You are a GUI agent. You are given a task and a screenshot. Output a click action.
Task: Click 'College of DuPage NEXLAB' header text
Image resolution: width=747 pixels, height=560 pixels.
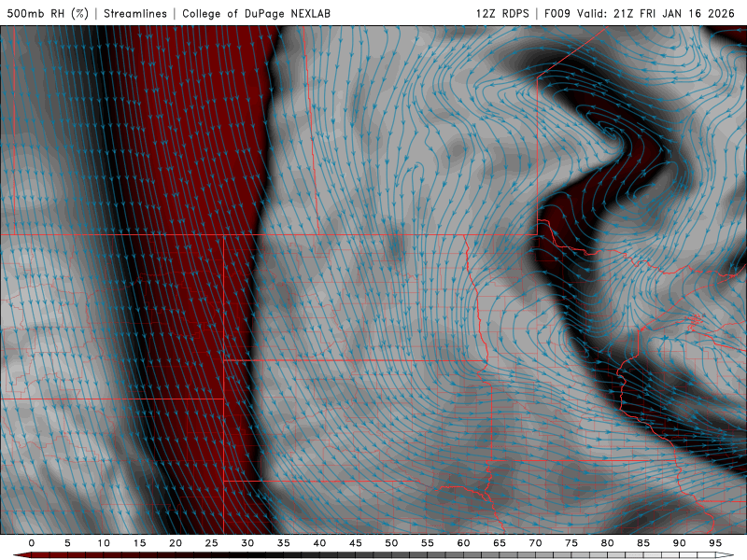tap(256, 13)
